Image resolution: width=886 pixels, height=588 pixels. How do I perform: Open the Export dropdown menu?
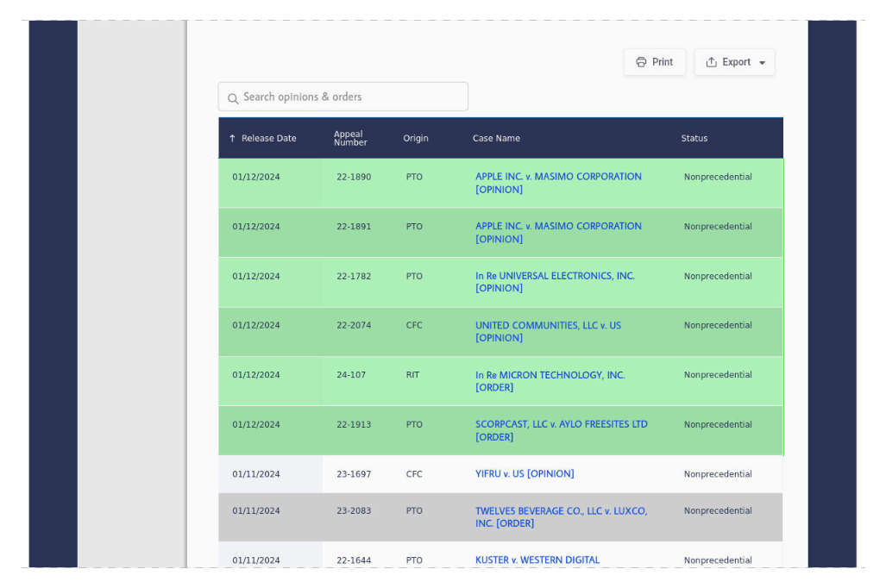[734, 62]
